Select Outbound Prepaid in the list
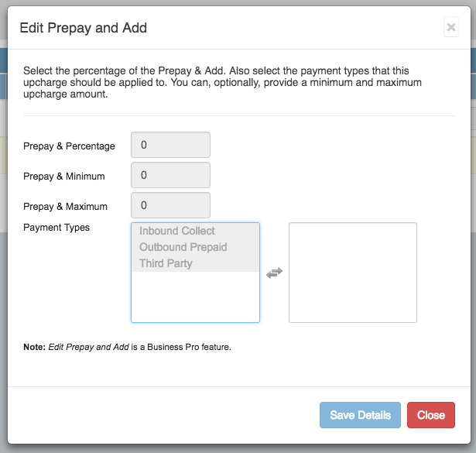476x453 pixels. (x=183, y=247)
